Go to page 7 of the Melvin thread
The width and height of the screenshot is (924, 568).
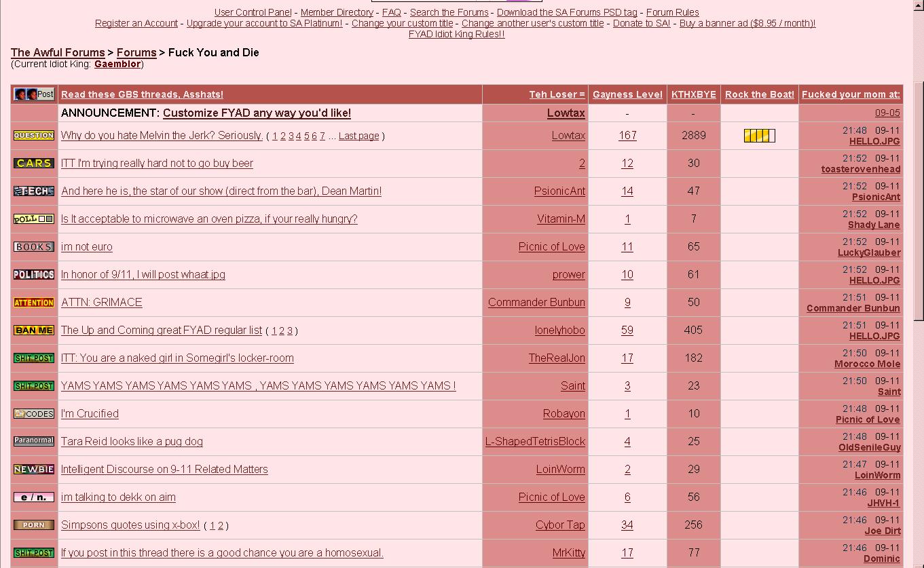coord(322,136)
